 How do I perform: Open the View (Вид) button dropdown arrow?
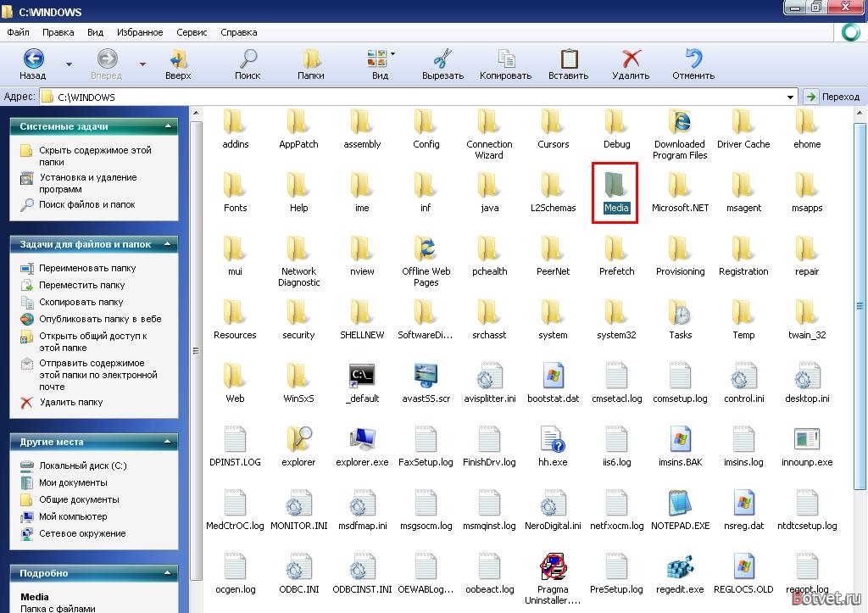(393, 53)
